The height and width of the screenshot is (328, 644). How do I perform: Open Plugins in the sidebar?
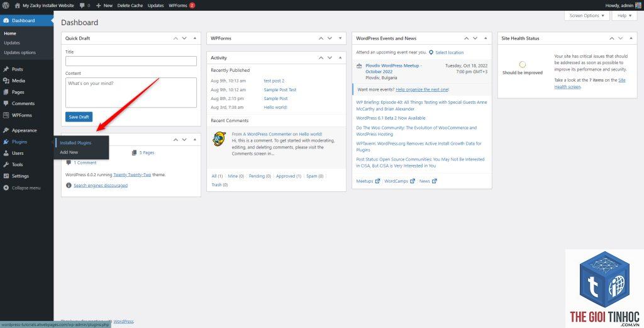pyautogui.click(x=19, y=142)
